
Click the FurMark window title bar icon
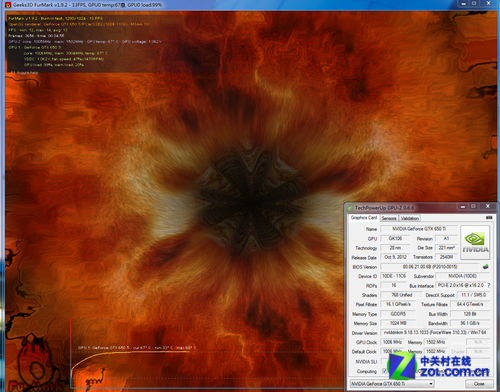(8, 5)
